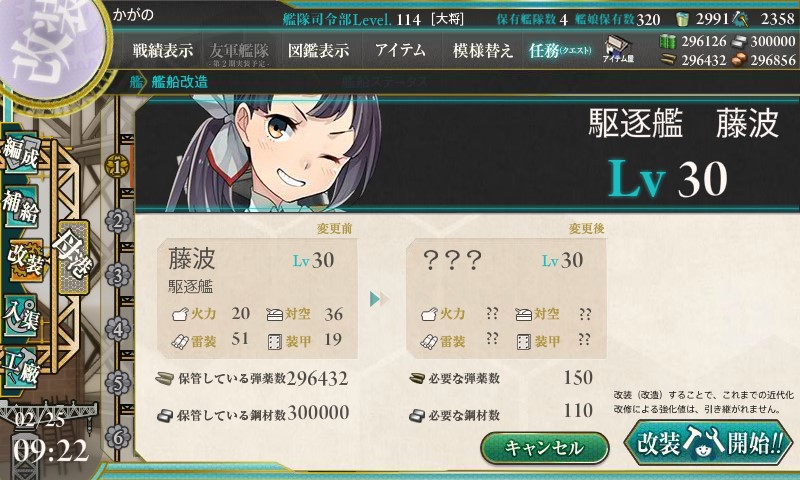The image size is (800, 480).
Task: Click the 改装開始 start remodel button
Action: [709, 442]
